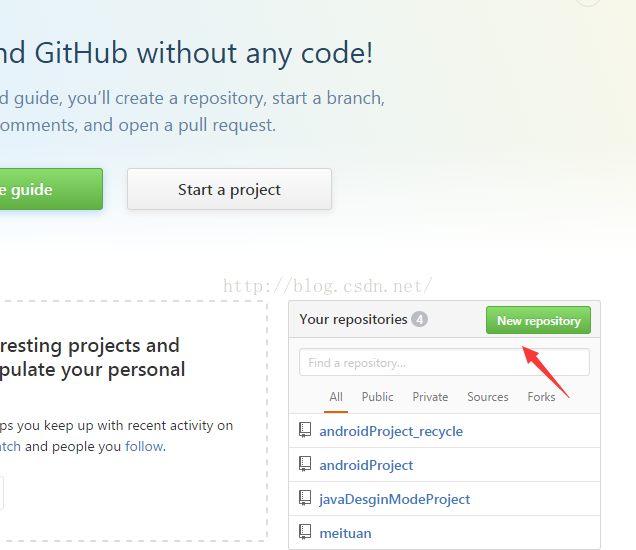Focus the Find a repository search box
The width and height of the screenshot is (636, 550).
[x=445, y=362]
